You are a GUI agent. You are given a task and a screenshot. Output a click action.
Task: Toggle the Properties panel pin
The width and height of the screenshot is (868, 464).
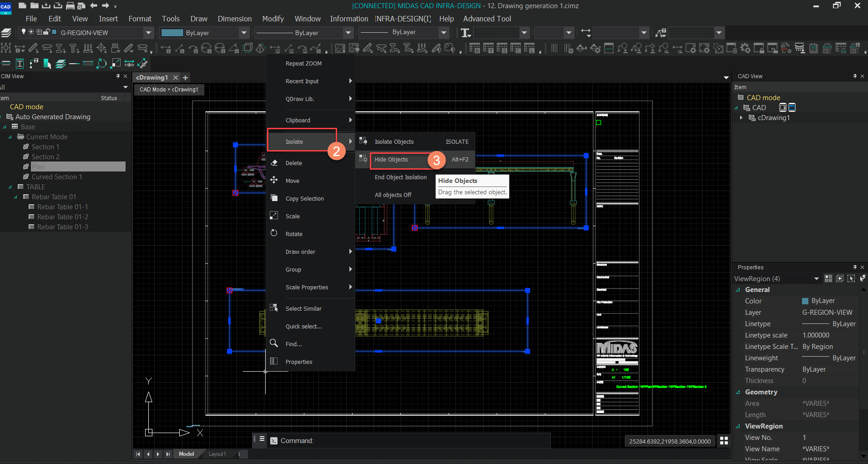[855, 267]
